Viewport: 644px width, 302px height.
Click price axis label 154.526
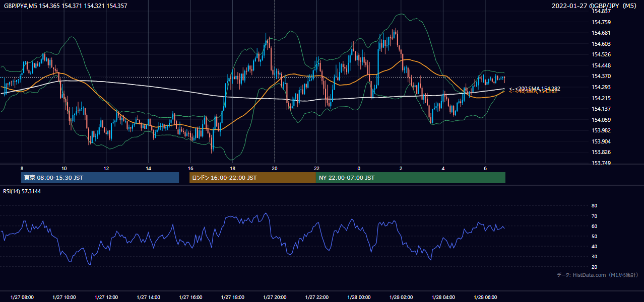[x=602, y=54]
